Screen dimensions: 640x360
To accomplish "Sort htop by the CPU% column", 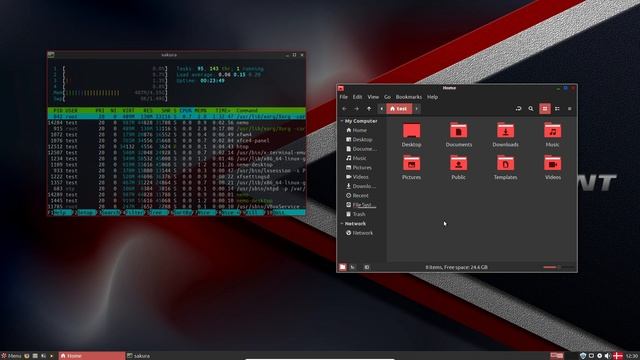I will tap(186, 111).
